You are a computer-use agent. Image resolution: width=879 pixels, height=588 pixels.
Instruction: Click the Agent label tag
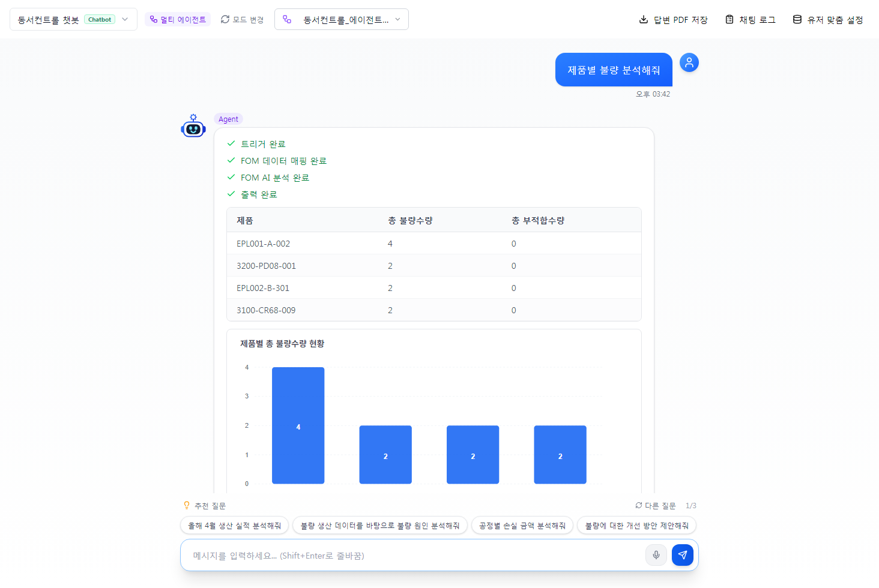tap(228, 119)
